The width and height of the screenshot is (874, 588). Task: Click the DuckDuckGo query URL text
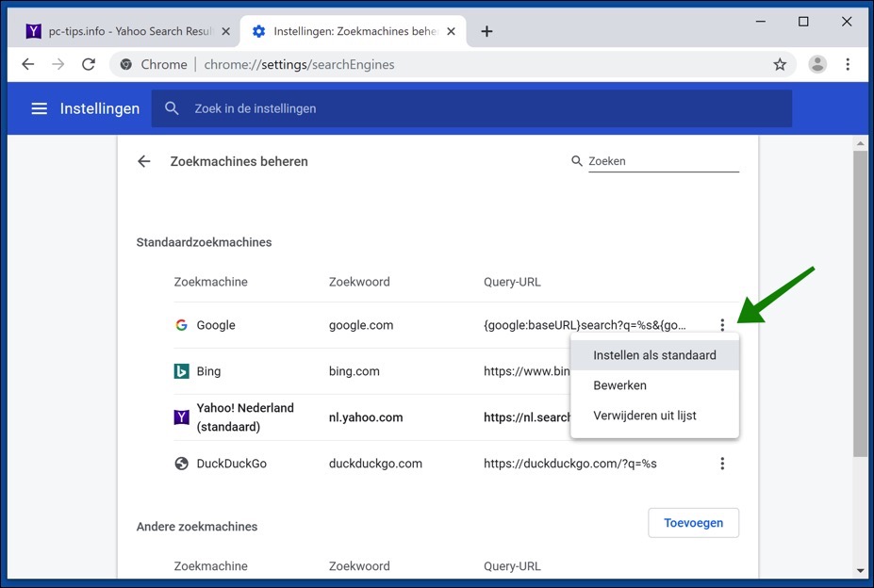[x=570, y=464]
